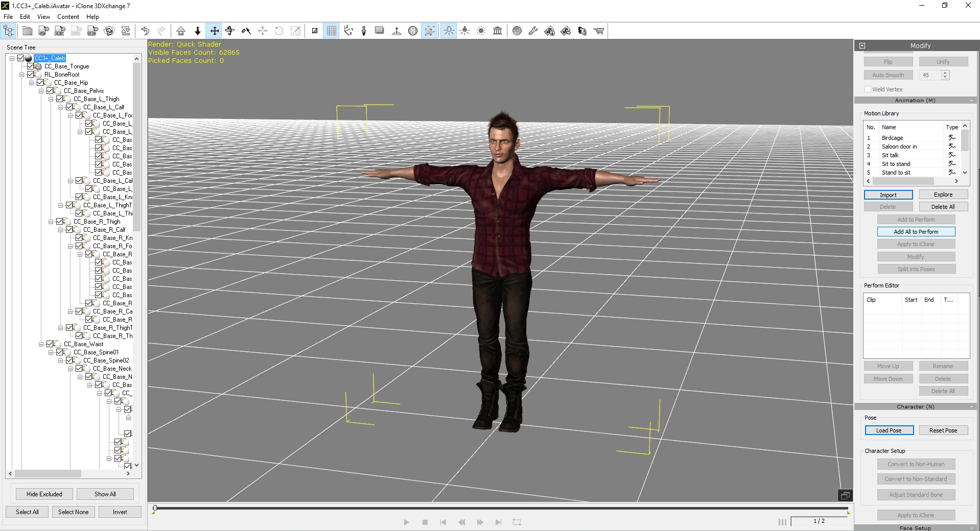Screen dimensions: 980x531
Task: Toggle the CC_Base_Hip checkbox
Action: point(40,83)
